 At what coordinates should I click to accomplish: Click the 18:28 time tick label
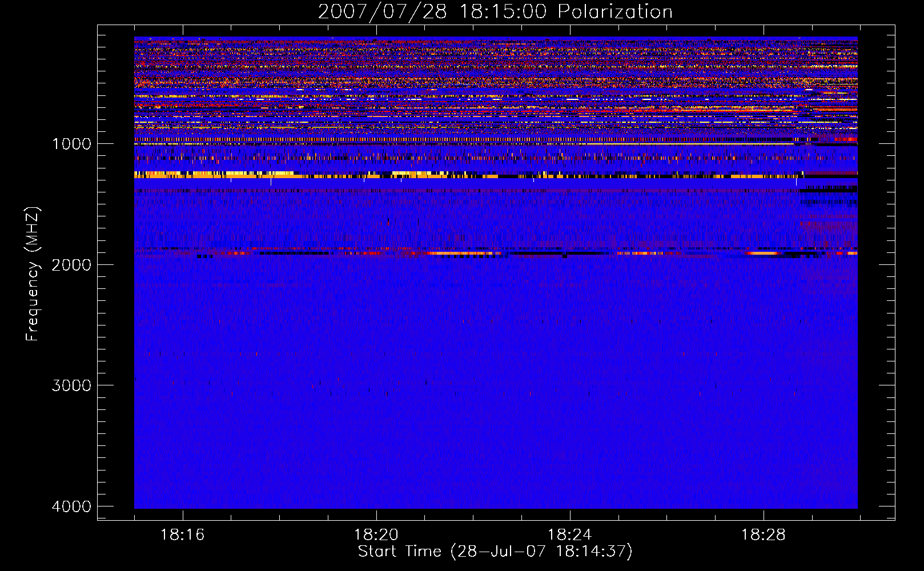[764, 535]
